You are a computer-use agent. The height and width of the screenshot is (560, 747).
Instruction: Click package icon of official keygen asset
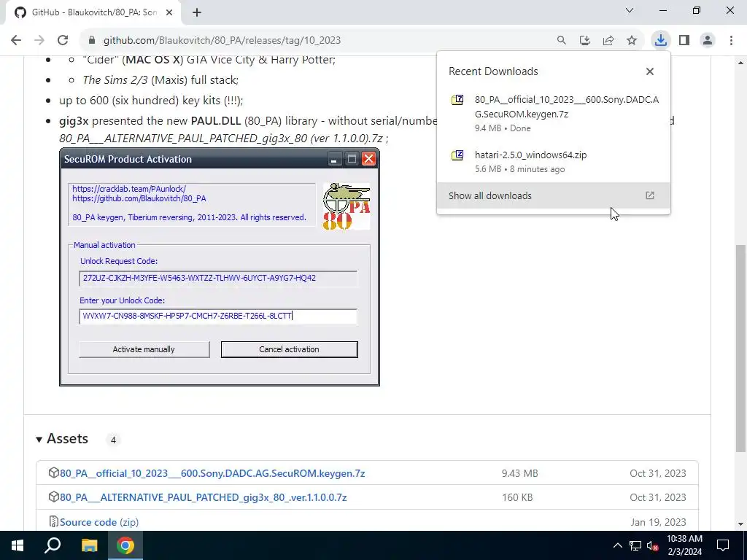click(x=53, y=472)
